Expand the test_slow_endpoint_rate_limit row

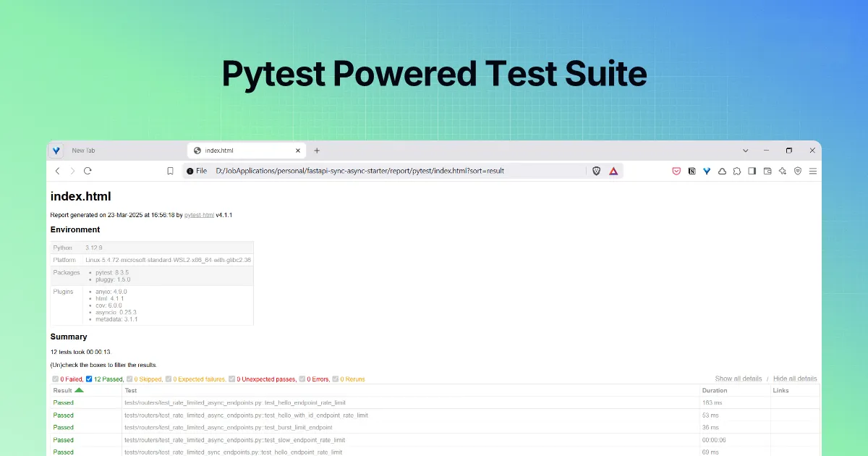[434, 439]
